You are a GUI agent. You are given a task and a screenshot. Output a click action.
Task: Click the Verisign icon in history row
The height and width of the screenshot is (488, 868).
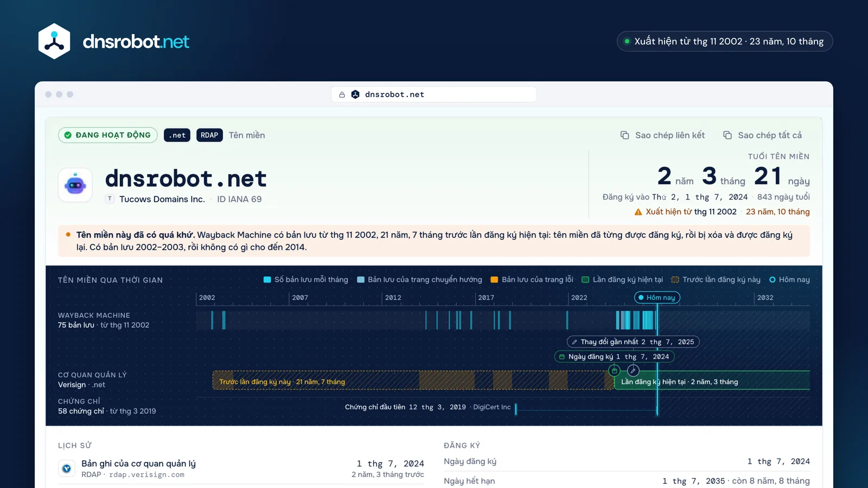click(67, 468)
